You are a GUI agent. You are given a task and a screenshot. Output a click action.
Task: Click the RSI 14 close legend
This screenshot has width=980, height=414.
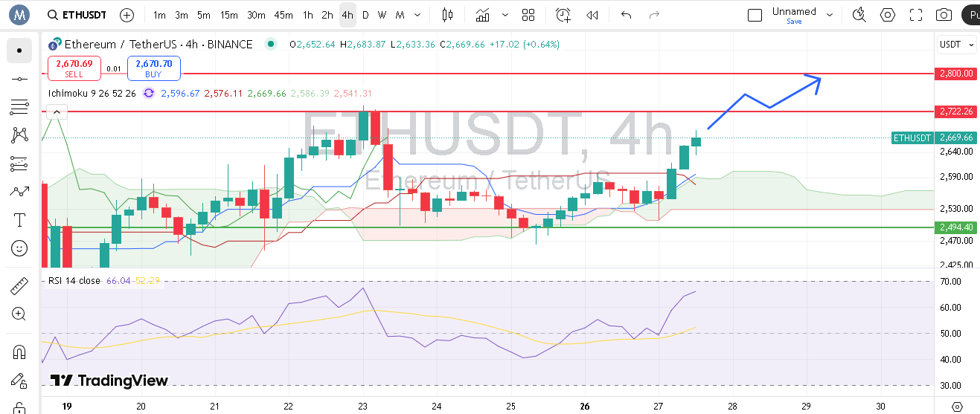pos(74,280)
